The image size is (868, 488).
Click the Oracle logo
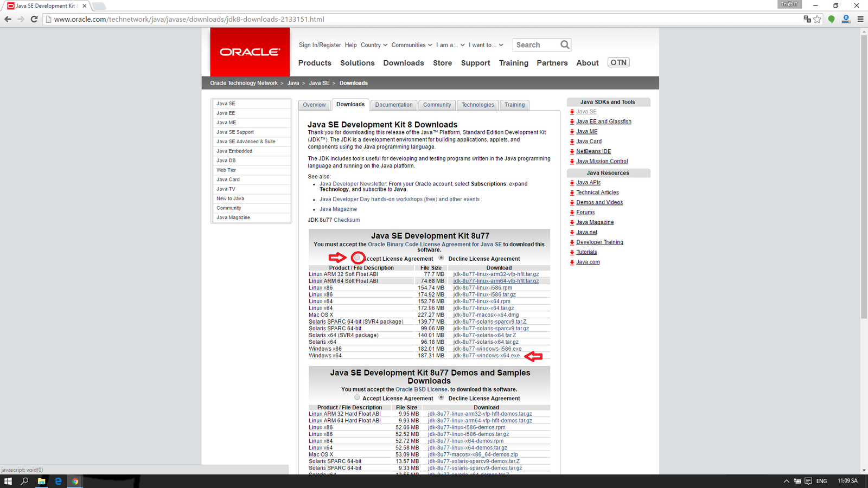click(x=250, y=52)
